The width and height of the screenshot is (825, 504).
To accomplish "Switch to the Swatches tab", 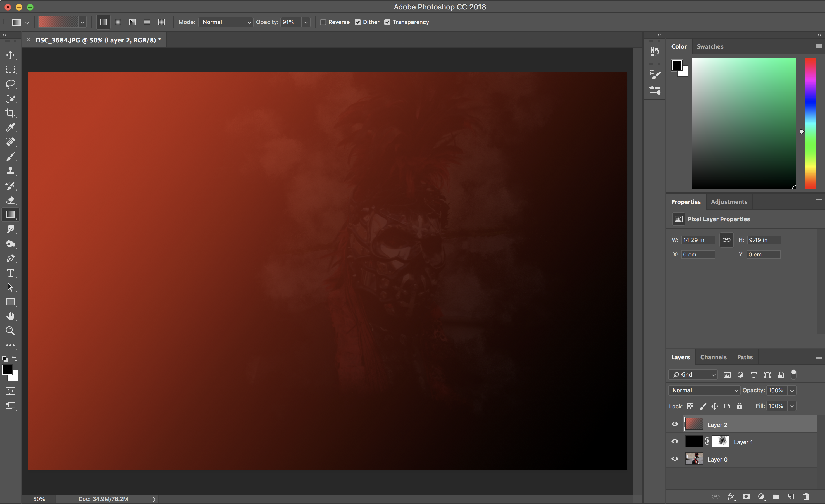I will [x=710, y=47].
